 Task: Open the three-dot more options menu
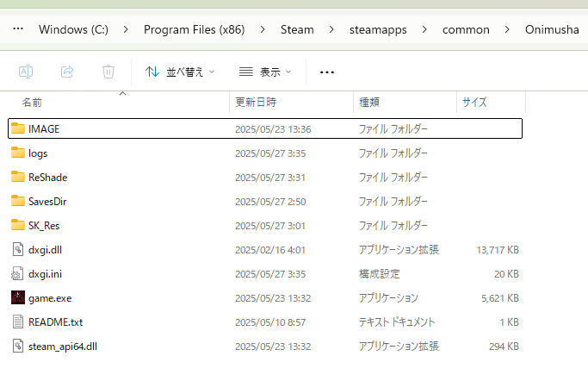click(x=327, y=72)
